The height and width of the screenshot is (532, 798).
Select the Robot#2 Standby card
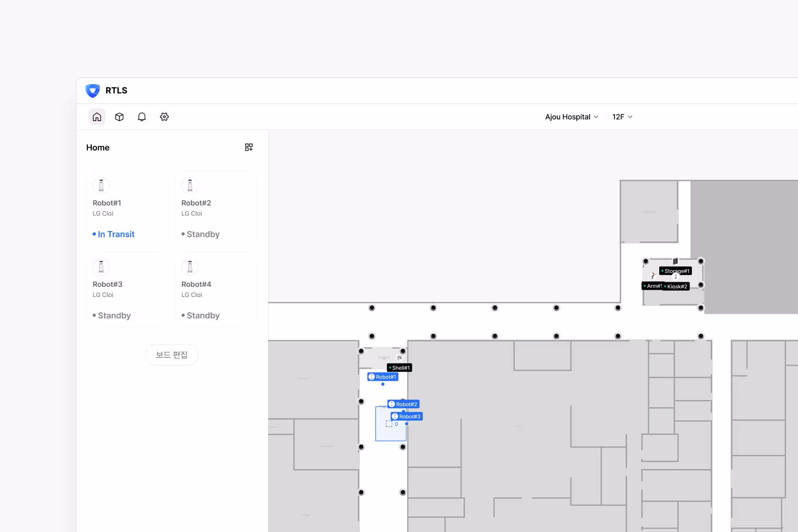click(x=216, y=208)
